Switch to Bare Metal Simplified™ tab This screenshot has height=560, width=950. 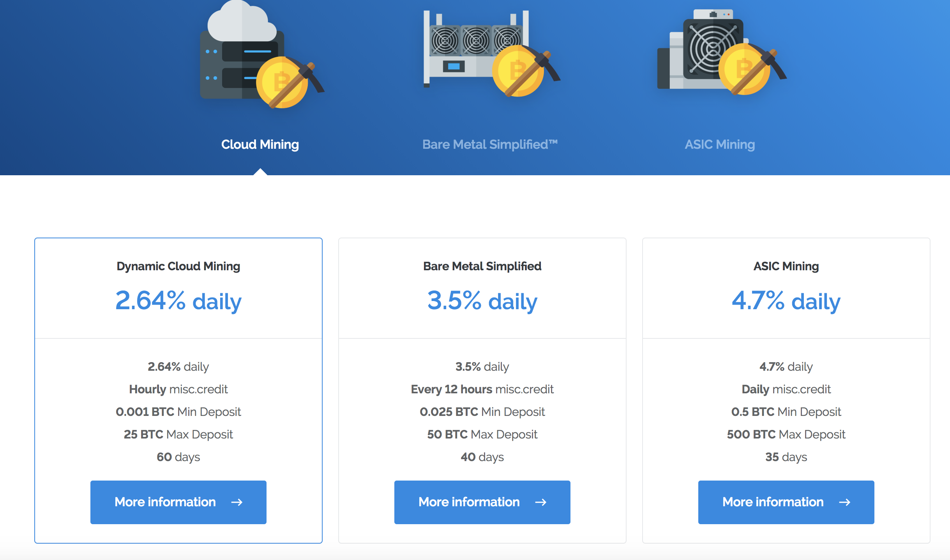(x=490, y=144)
